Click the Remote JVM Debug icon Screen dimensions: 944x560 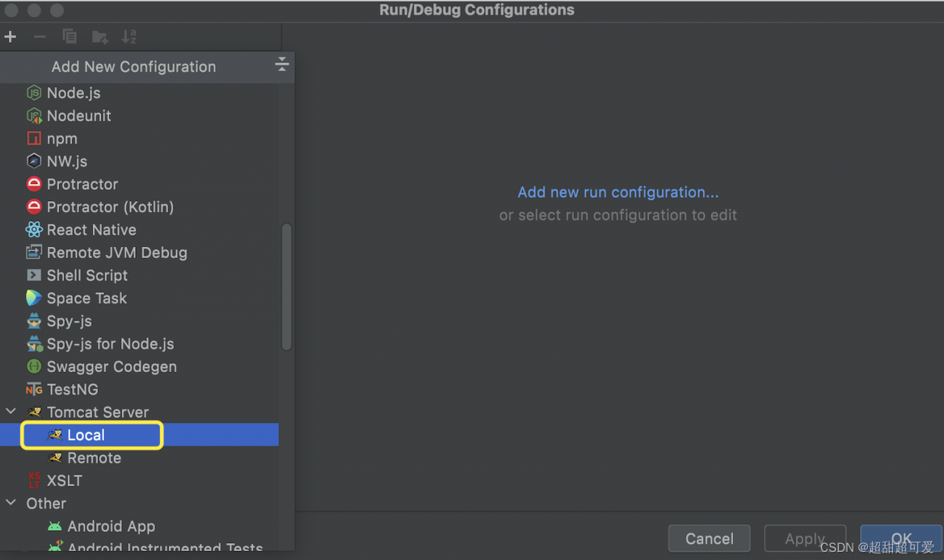point(34,253)
